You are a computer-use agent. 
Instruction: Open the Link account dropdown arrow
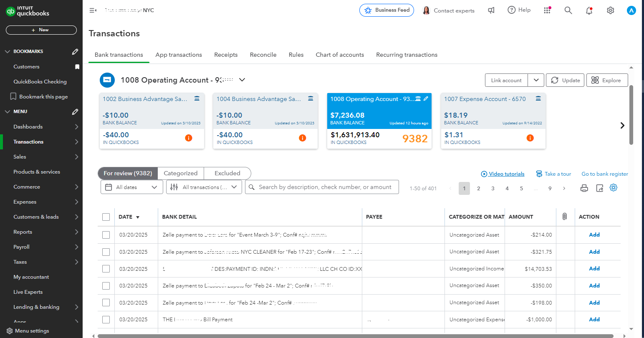point(536,80)
